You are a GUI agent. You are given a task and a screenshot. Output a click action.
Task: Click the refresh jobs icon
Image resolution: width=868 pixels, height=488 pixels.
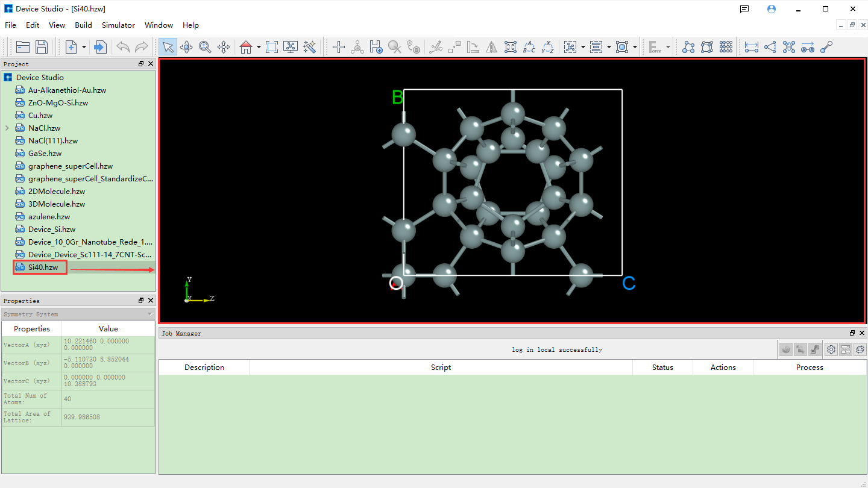(860, 349)
